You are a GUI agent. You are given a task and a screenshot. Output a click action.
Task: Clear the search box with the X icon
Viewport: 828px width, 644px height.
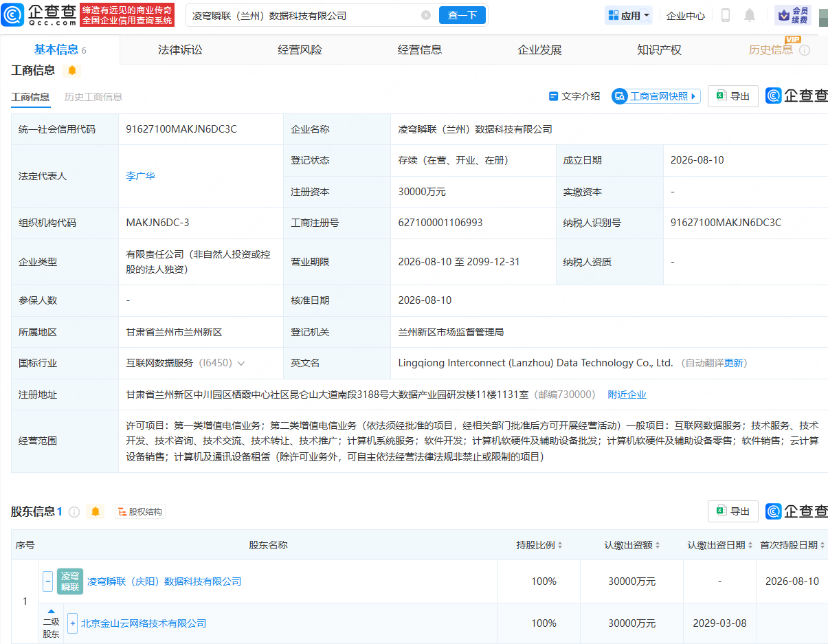click(426, 15)
